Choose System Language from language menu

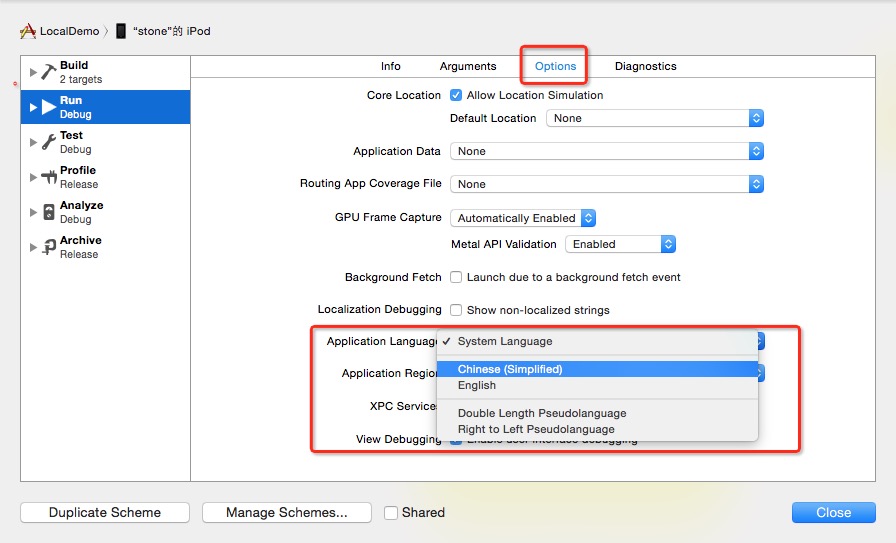597,341
